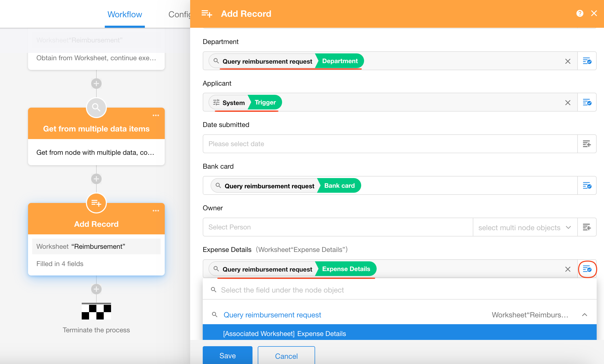The image size is (604, 364).
Task: Click circled field selector for Expense Details
Action: pyautogui.click(x=587, y=269)
